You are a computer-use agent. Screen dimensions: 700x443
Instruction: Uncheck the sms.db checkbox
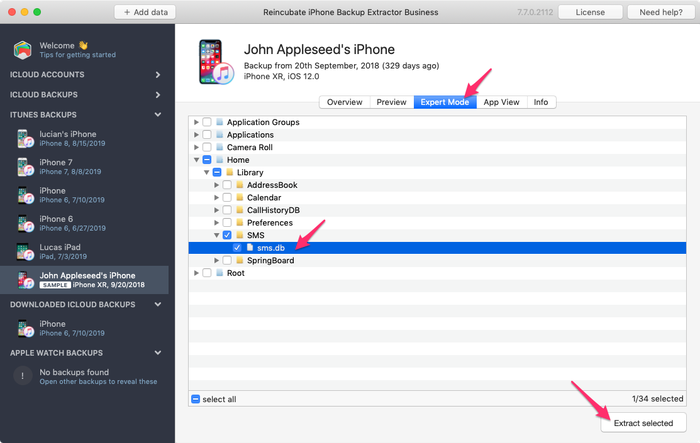point(237,247)
